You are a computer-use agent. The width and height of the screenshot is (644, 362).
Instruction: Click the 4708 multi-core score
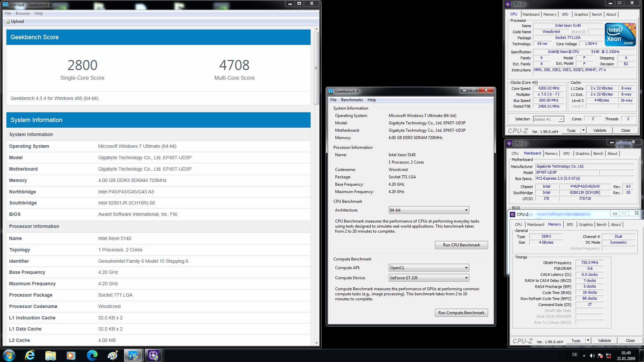[234, 65]
